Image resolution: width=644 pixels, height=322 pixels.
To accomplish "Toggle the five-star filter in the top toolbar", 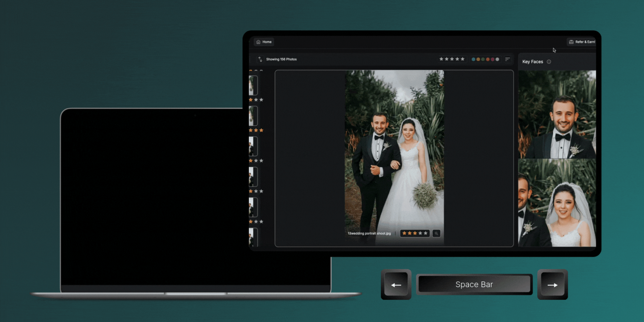I will [x=463, y=59].
